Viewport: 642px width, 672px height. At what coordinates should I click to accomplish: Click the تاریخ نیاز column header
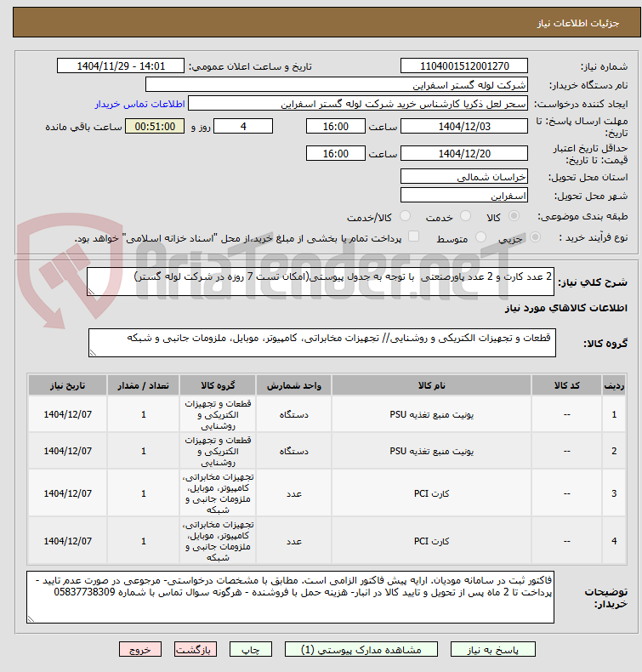(67, 385)
